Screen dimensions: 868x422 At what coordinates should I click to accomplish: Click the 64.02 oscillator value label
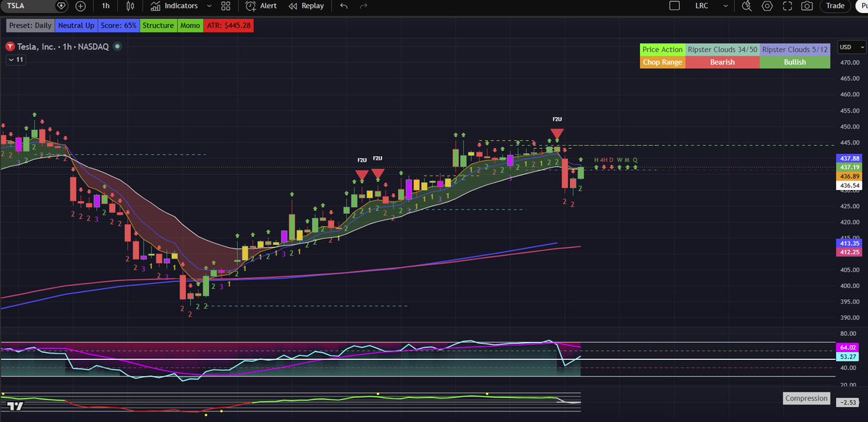(848, 348)
